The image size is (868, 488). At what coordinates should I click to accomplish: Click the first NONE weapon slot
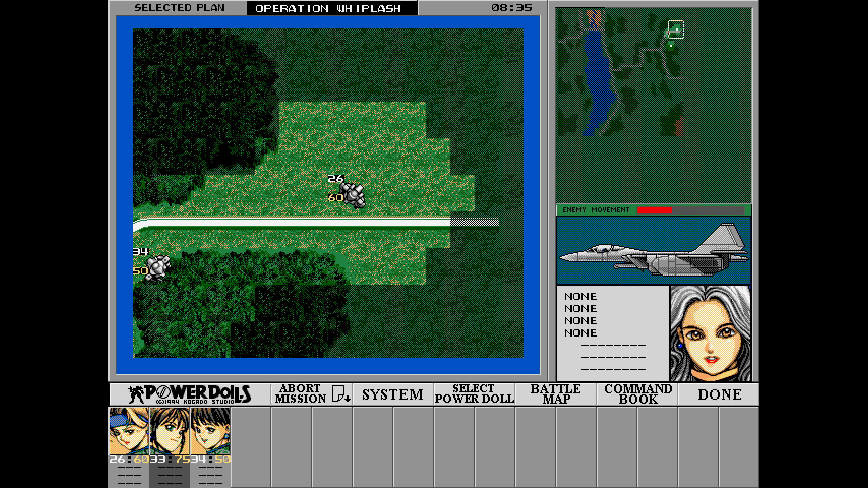click(x=580, y=297)
